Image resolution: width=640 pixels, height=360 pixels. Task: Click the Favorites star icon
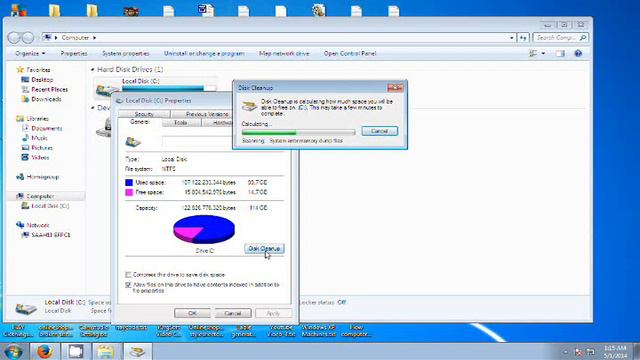[20, 70]
